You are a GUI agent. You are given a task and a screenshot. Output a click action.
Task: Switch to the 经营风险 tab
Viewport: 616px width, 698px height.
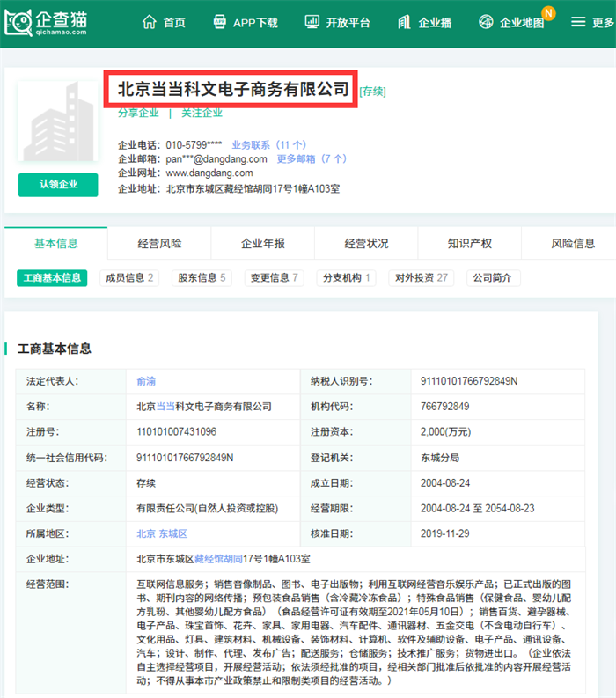click(159, 244)
